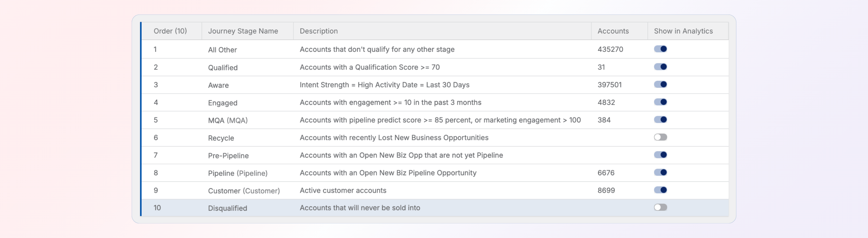Enable Show in Analytics for Recycle
This screenshot has width=868, height=238.
pyautogui.click(x=660, y=137)
